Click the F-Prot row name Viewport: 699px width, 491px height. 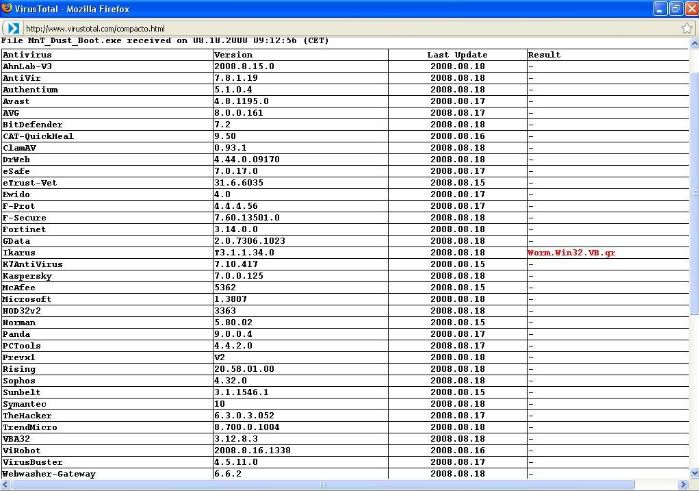(19, 206)
